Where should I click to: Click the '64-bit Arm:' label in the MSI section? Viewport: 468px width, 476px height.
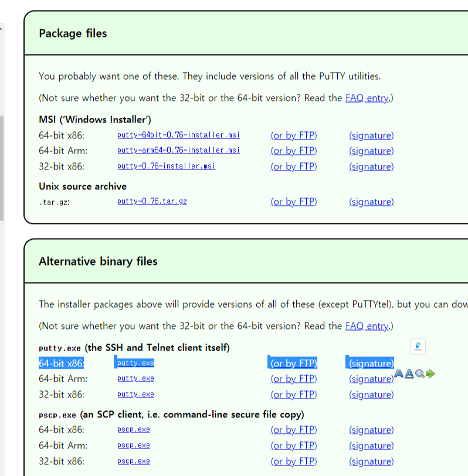63,151
